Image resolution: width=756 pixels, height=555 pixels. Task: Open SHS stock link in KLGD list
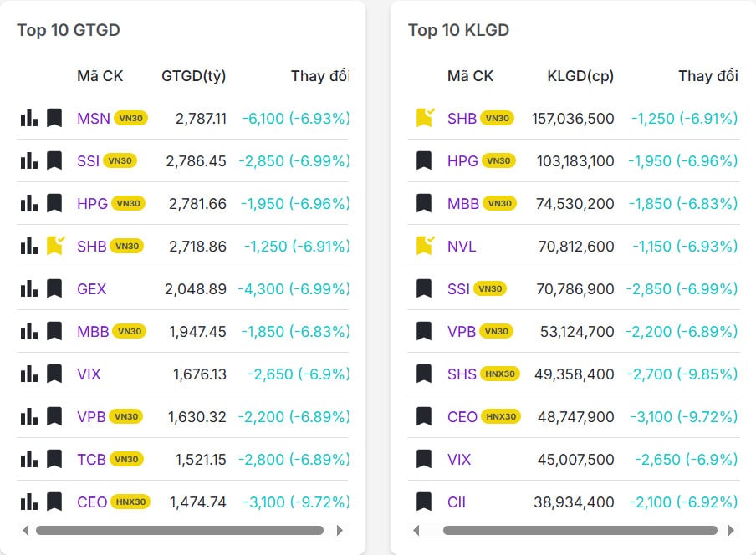tap(462, 374)
